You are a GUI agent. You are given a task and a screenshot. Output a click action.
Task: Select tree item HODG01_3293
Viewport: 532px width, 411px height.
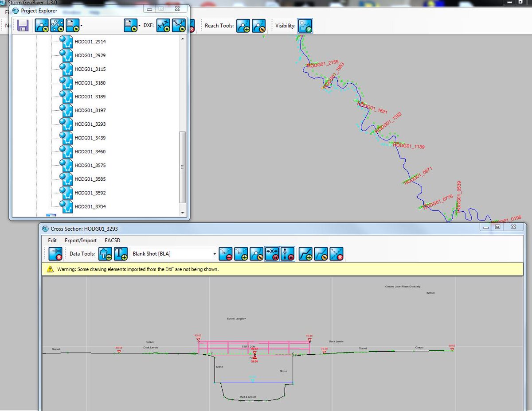pos(90,124)
